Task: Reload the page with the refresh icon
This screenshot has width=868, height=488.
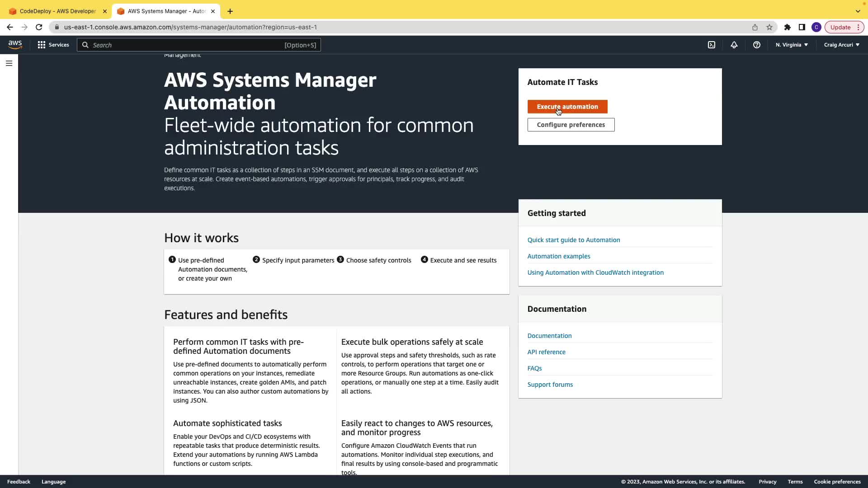Action: tap(39, 27)
